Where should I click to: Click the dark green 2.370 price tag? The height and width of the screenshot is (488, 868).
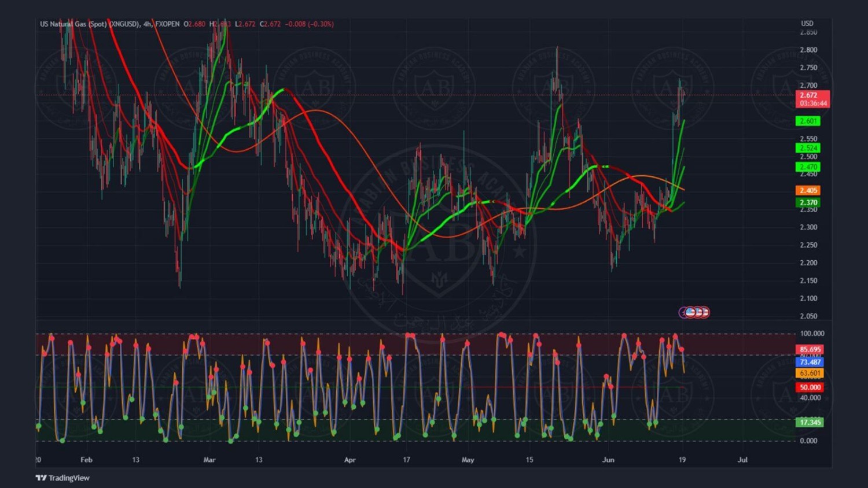(x=808, y=202)
